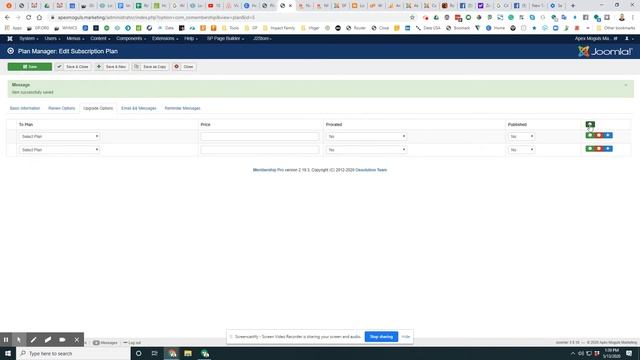Open the System menu

(29, 38)
